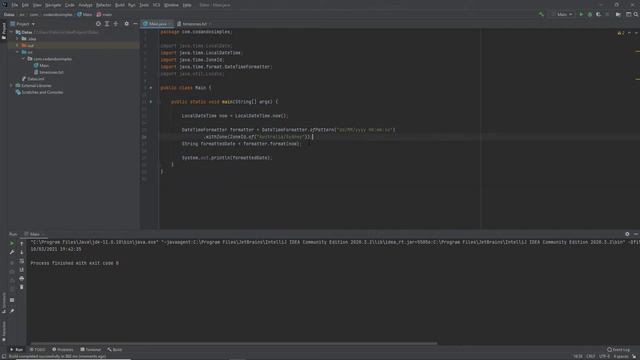The width and height of the screenshot is (640, 360).
Task: Open the Event Log
Action: tap(618, 350)
